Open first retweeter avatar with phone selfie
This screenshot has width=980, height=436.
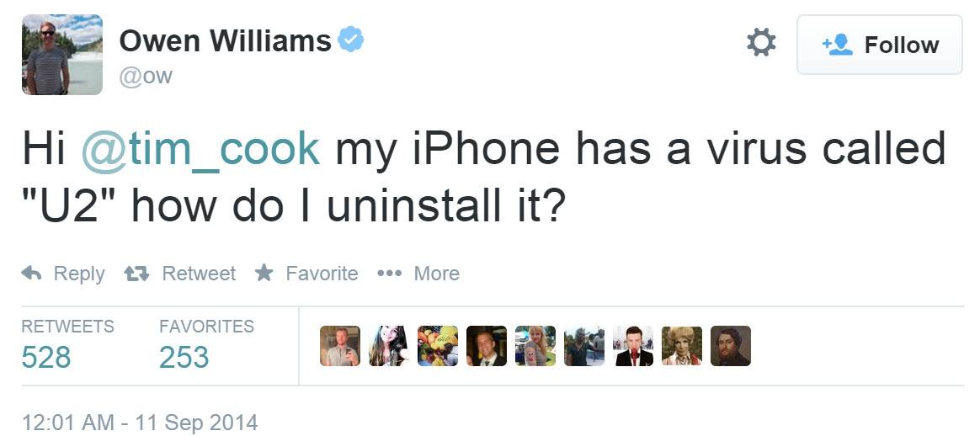click(340, 345)
